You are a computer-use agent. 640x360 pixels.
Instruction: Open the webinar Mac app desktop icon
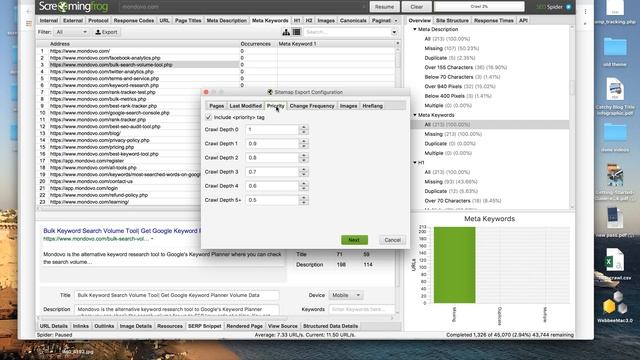[614, 307]
